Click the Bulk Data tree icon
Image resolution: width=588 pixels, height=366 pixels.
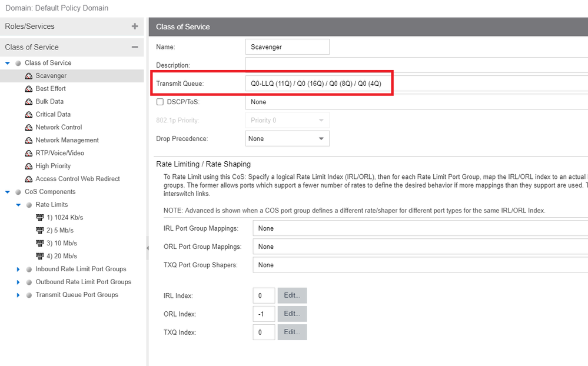coord(29,102)
